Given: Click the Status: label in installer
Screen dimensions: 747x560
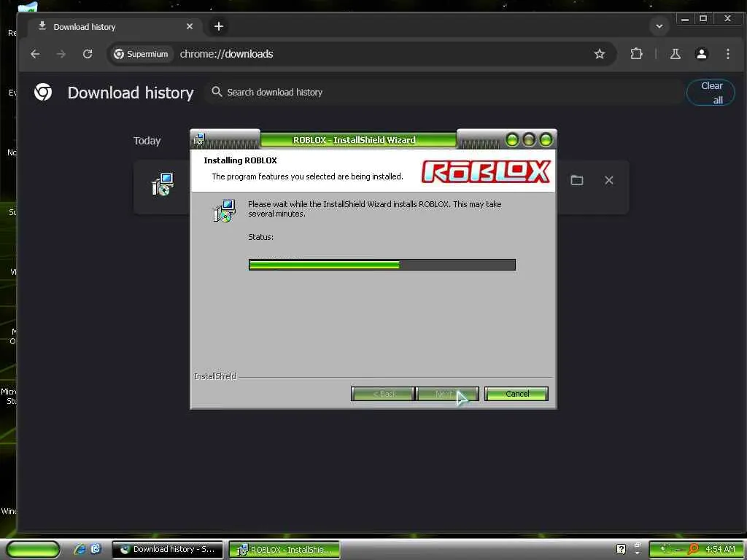Looking at the screenshot, I should point(260,237).
